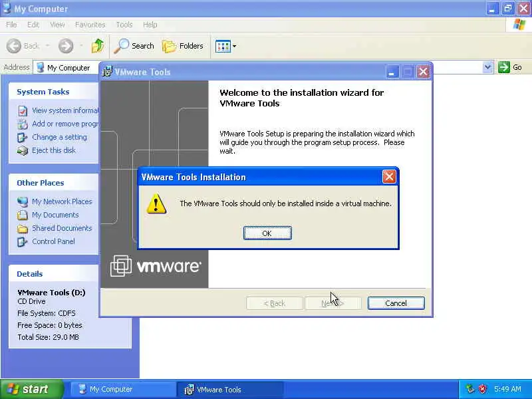The height and width of the screenshot is (399, 532).
Task: Click the Windows flag logo in My Computer
Action: 519,25
